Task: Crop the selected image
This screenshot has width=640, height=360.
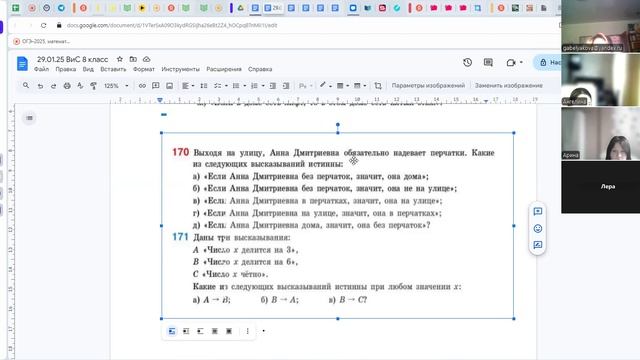Action: [378, 86]
